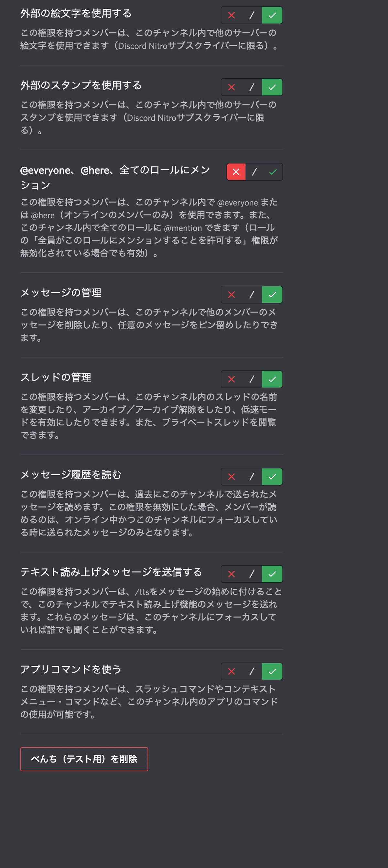Set メッセージの管理 to neutral slash
This screenshot has height=868, width=388.
[252, 294]
